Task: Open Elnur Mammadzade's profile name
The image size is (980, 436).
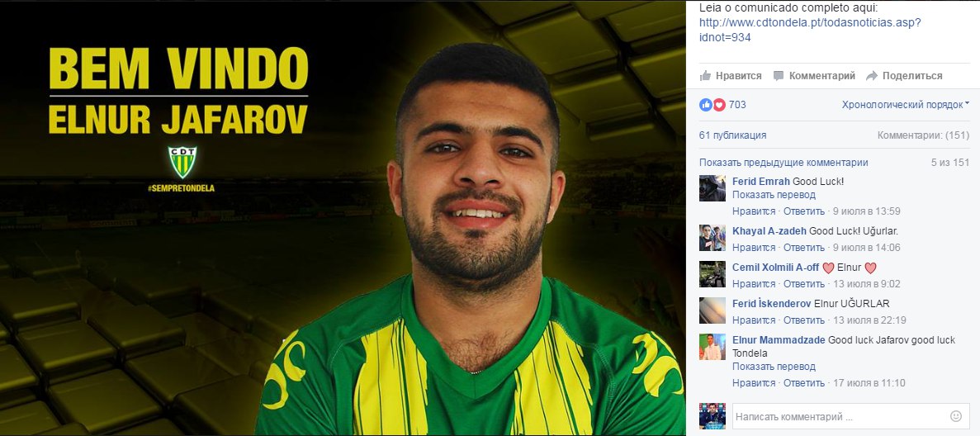Action: [779, 340]
